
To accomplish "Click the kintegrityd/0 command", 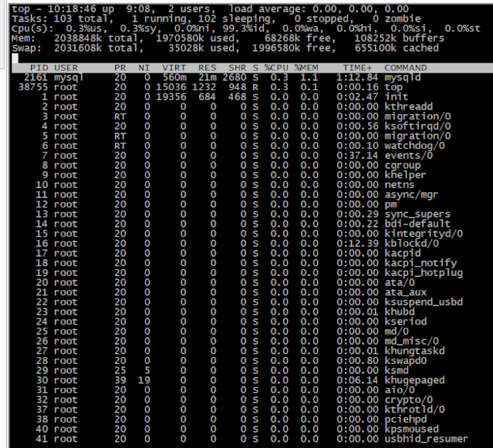I will click(424, 234).
